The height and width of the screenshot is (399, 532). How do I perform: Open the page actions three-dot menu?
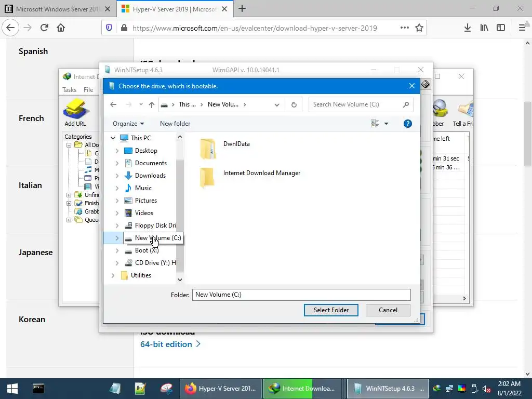(x=404, y=28)
